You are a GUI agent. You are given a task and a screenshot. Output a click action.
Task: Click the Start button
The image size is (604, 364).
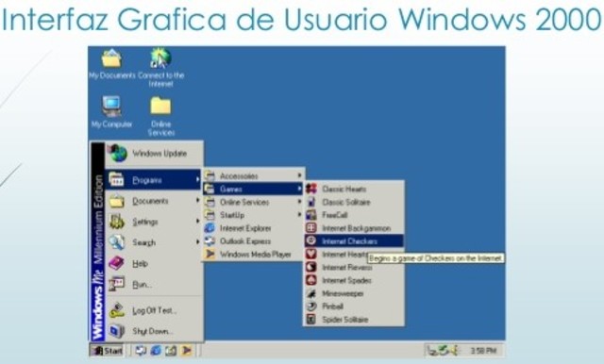pos(107,351)
